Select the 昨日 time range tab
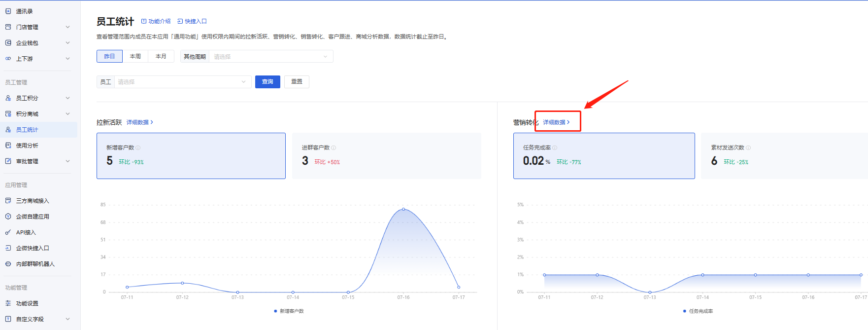The width and height of the screenshot is (868, 330). tap(109, 57)
